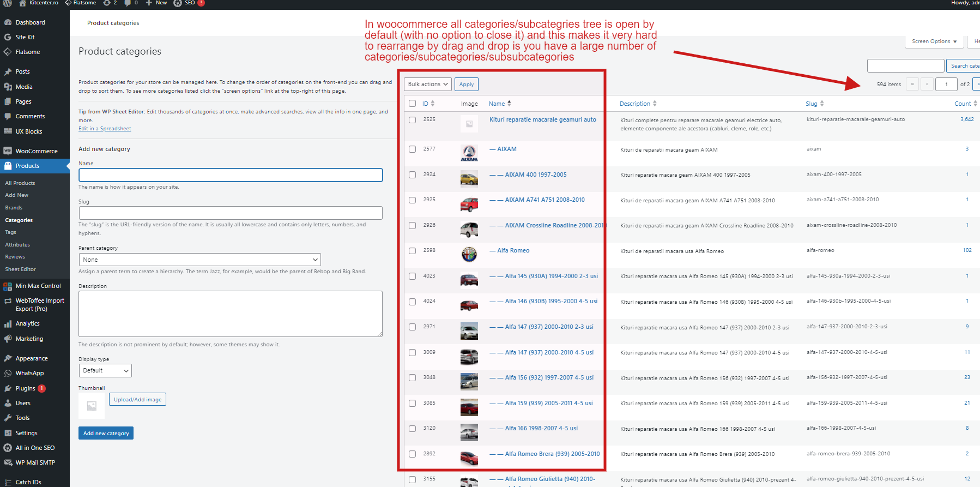Image resolution: width=980 pixels, height=487 pixels.
Task: Go to Add New product submenu
Action: click(x=17, y=195)
